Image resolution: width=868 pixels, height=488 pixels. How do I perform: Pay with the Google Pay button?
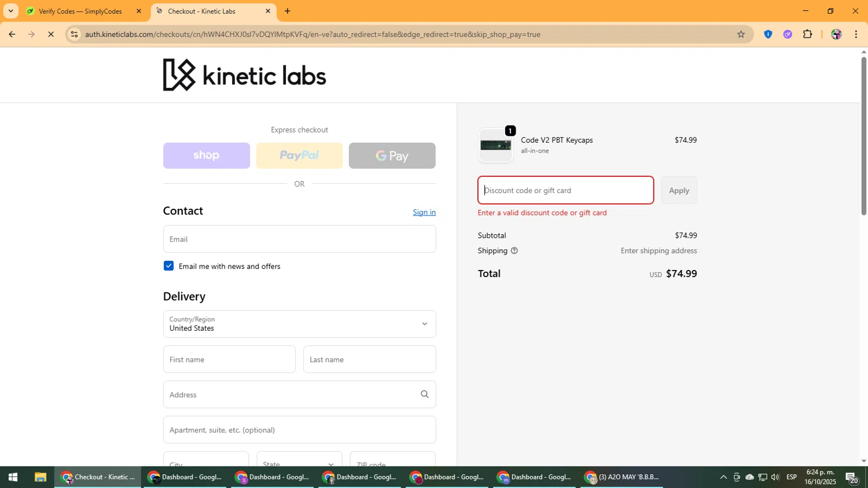(392, 156)
